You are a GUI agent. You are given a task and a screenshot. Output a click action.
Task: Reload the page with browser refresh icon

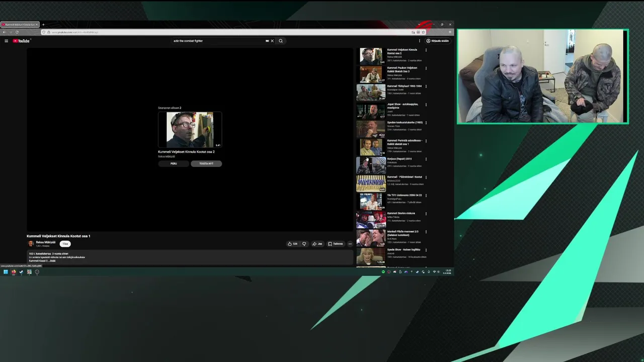17,32
